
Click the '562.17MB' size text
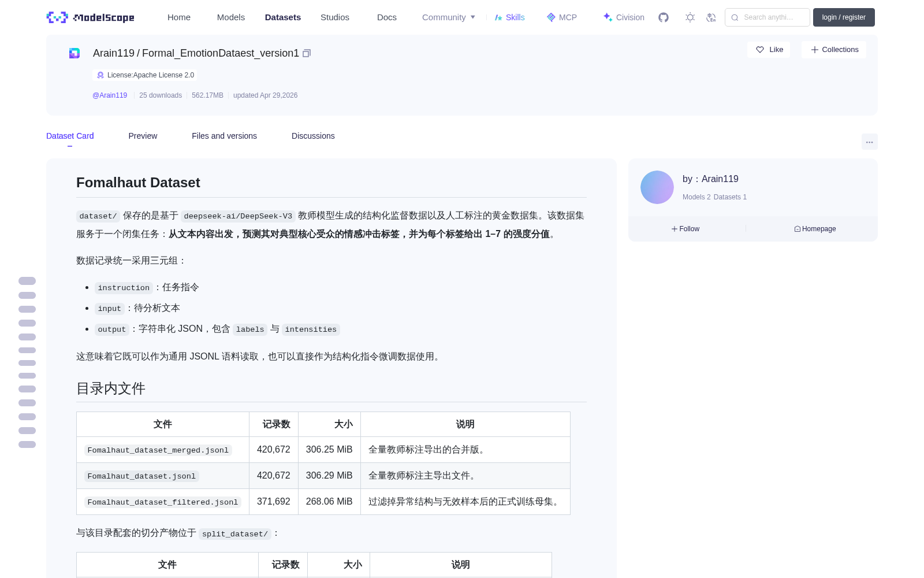pos(207,95)
